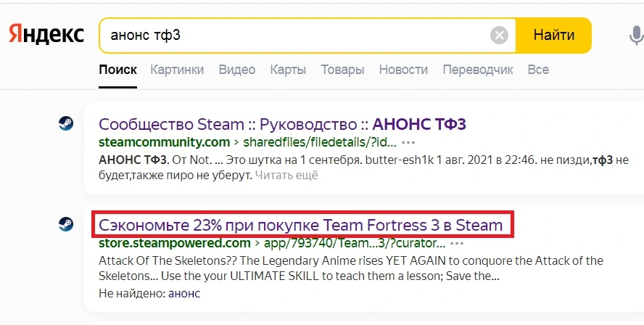Open the Карты tab
The image size is (644, 325).
pyautogui.click(x=288, y=70)
